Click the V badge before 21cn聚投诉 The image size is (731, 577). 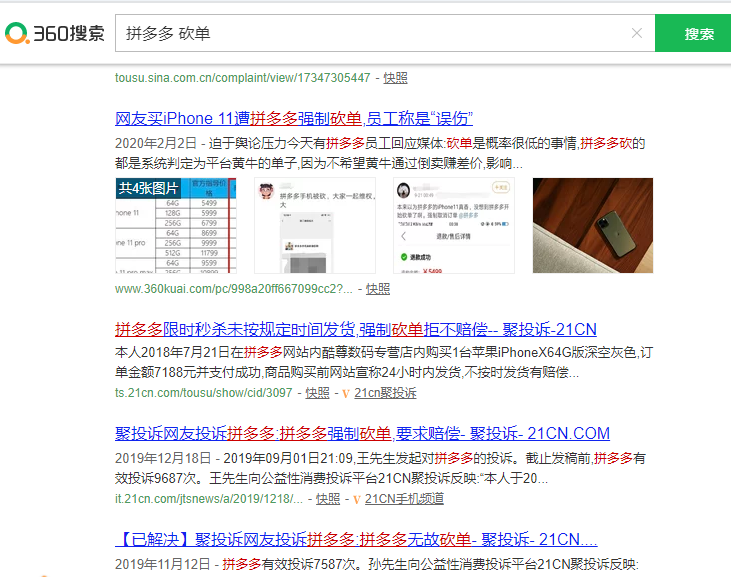click(x=346, y=393)
